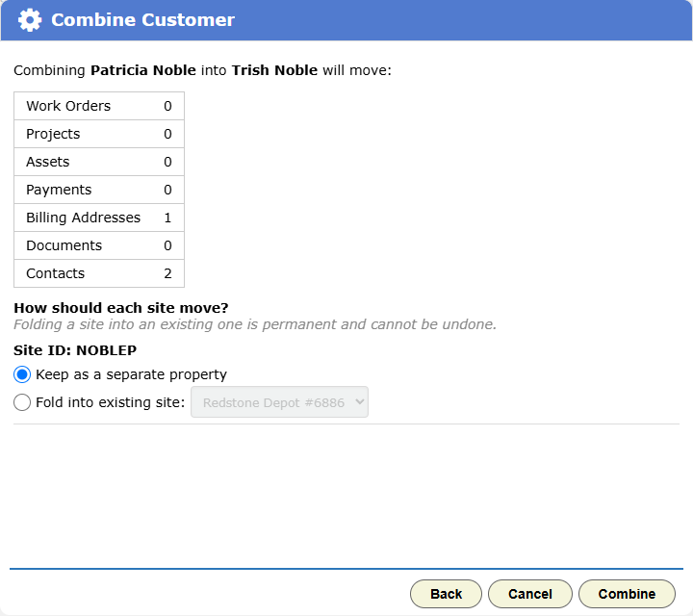The width and height of the screenshot is (693, 616).
Task: Click the Combine Customer dialog title
Action: (142, 20)
